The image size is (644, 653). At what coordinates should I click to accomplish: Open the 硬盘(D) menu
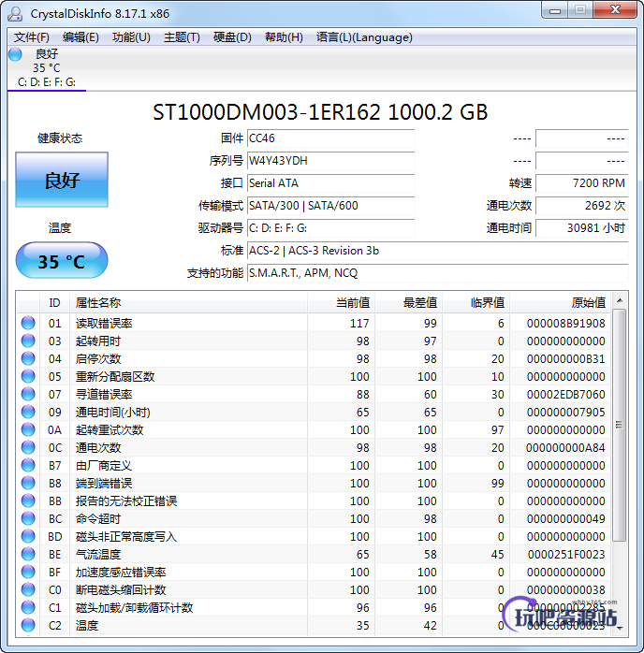[x=232, y=37]
